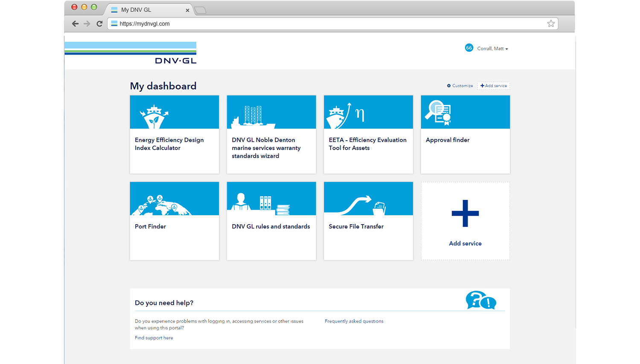Open the Noble Denton warranty standards wizard icon

tap(253, 117)
